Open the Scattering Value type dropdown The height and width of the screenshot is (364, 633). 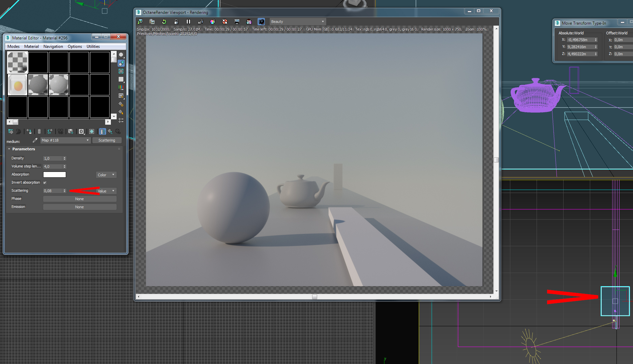pos(106,191)
